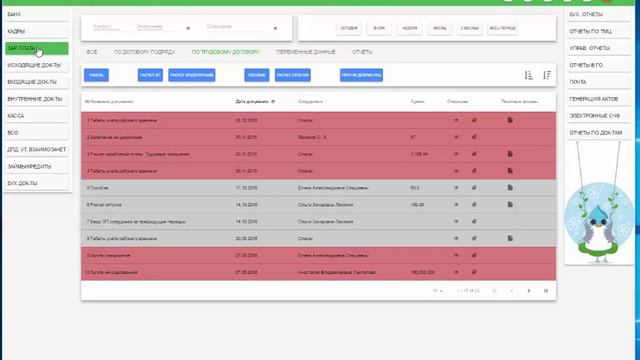Click the Сотрудник filter input field

point(236,27)
